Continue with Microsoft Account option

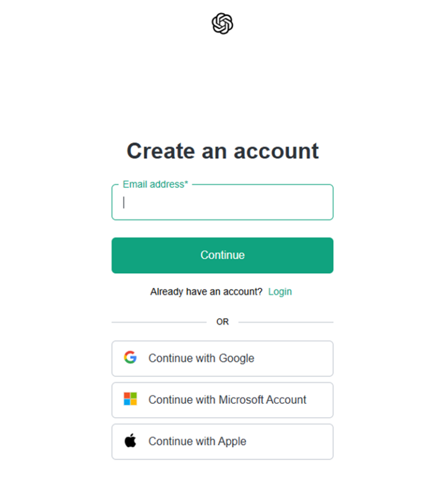point(222,400)
